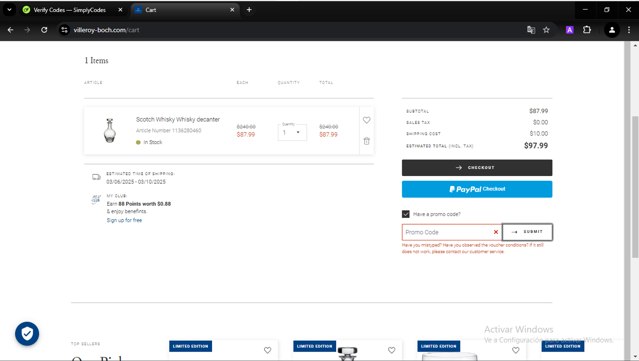Go back with browser back arrow
The height and width of the screenshot is (361, 639).
pyautogui.click(x=11, y=30)
